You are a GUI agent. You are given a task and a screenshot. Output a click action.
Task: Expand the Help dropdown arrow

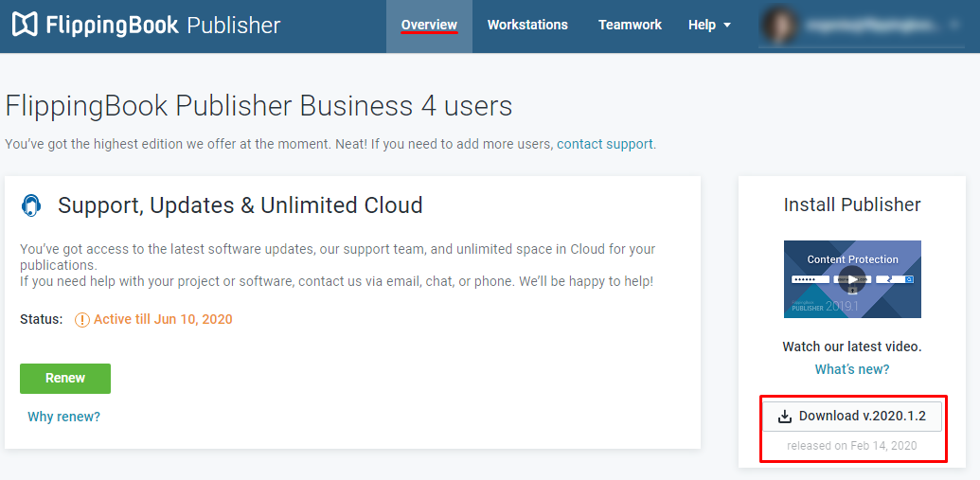point(727,26)
